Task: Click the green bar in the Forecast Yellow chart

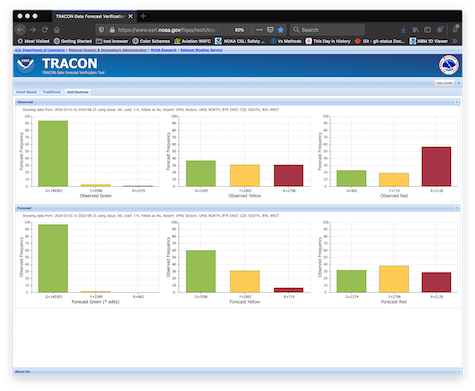Action: click(x=201, y=271)
